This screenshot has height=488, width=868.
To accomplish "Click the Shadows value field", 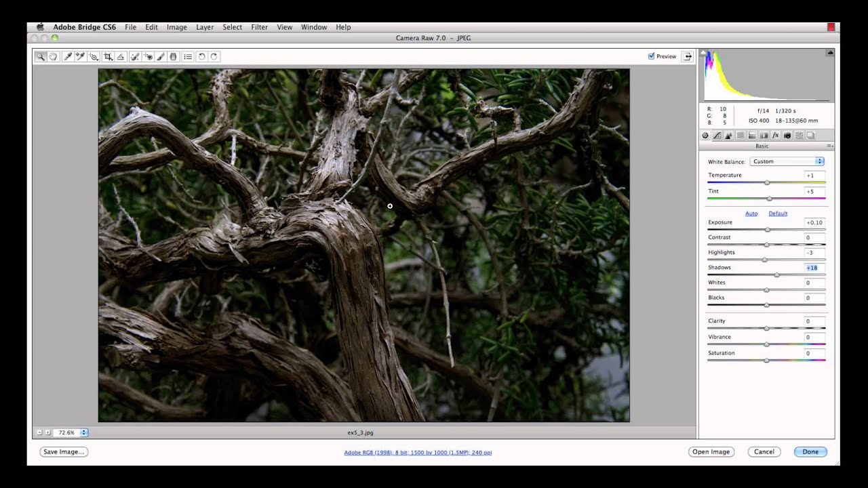I will (x=814, y=268).
